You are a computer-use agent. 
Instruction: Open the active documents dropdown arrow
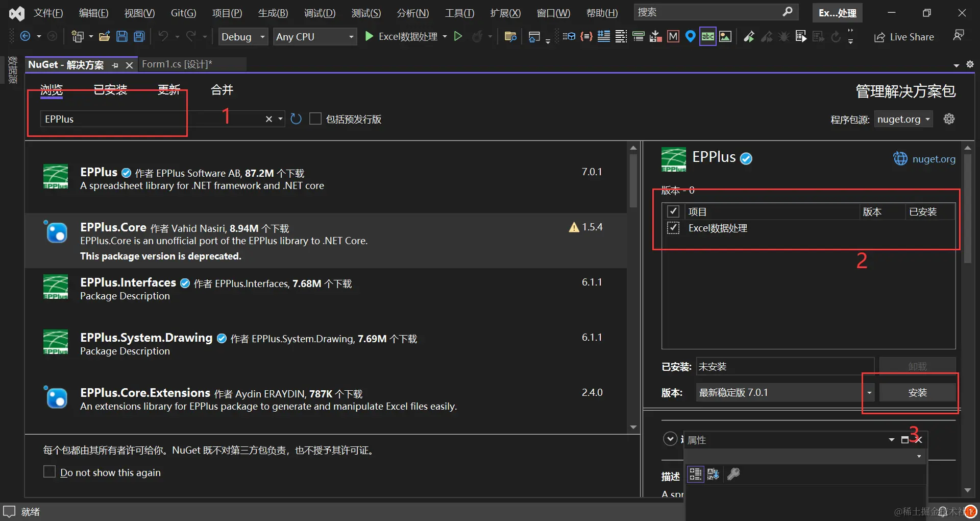(x=956, y=65)
